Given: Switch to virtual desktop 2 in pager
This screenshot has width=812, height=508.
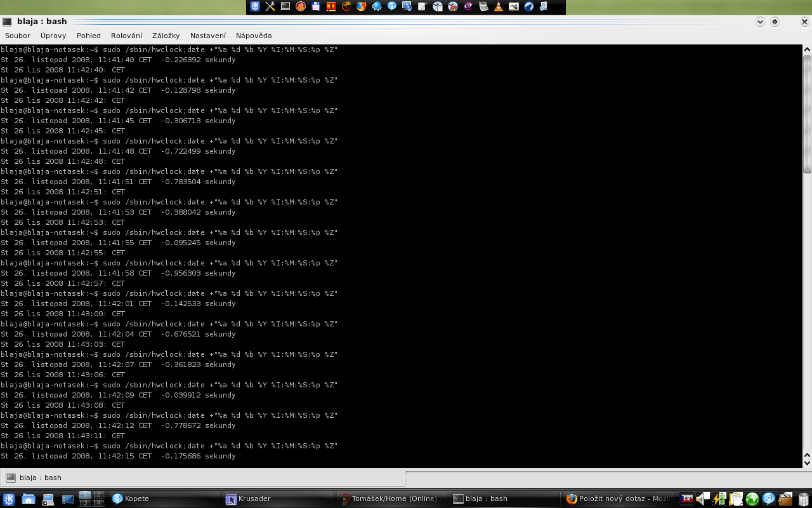Looking at the screenshot, I should point(98,495).
